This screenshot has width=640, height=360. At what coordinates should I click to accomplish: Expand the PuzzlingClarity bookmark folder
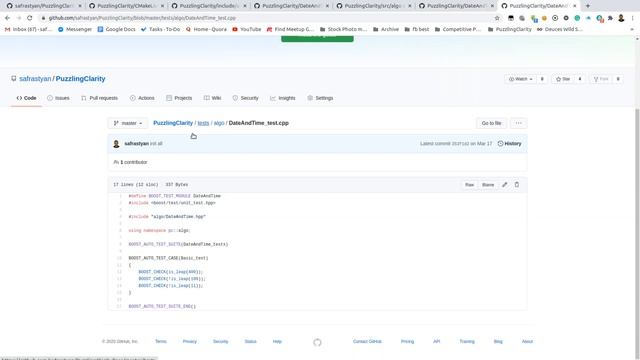point(510,29)
